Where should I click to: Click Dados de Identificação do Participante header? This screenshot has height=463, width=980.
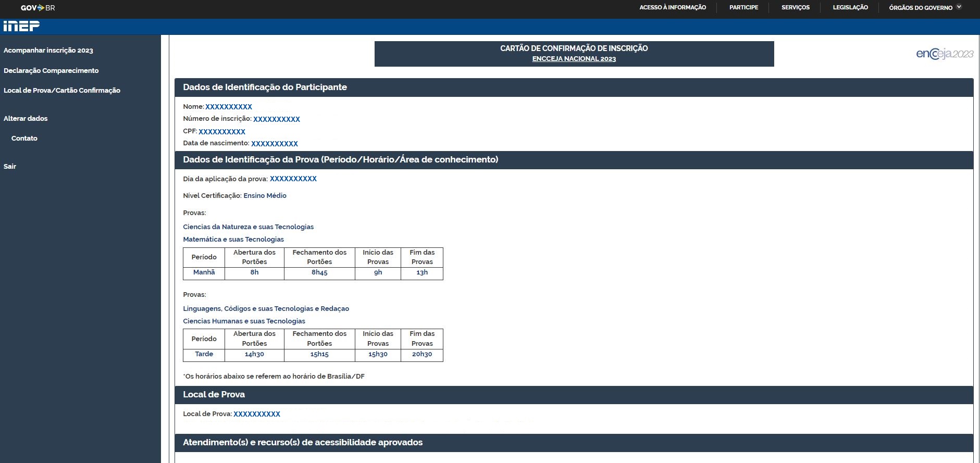265,87
